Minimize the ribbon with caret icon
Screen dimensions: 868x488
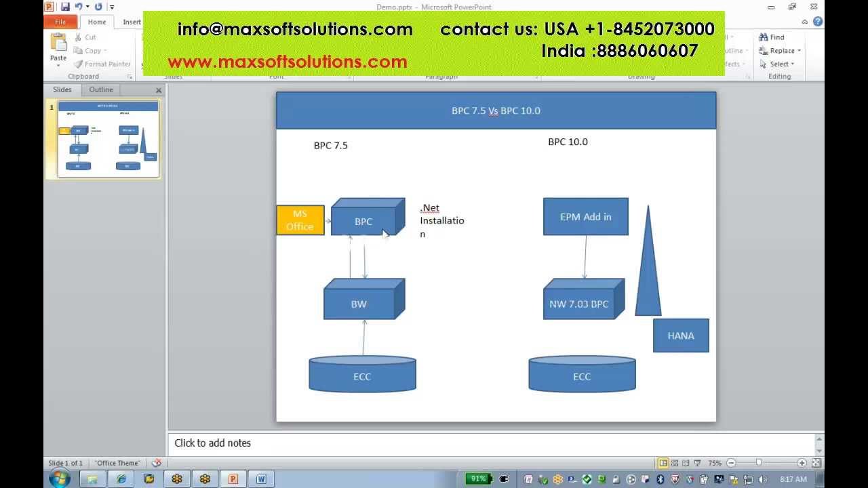[805, 22]
